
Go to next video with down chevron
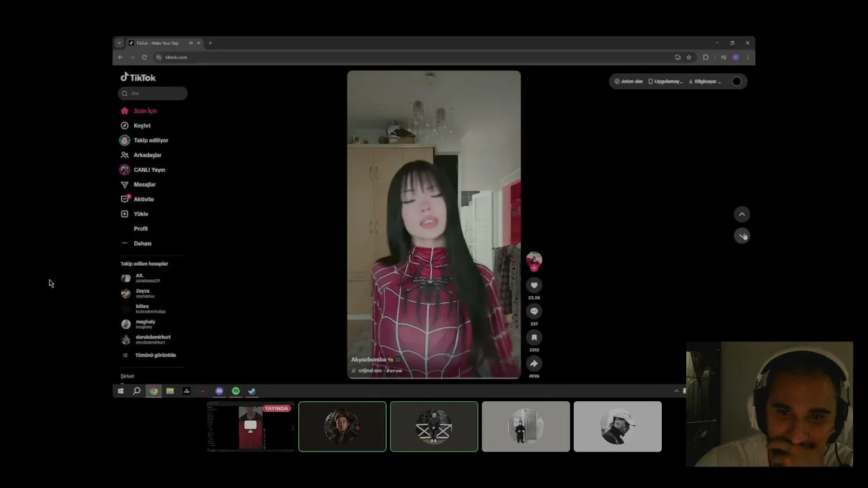tap(742, 236)
